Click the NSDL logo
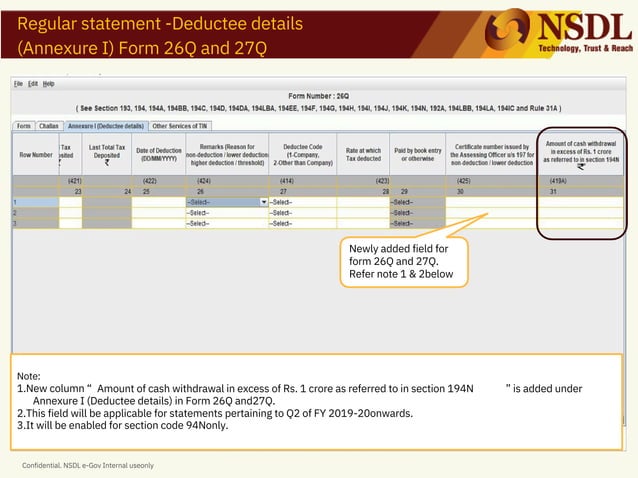 [x=559, y=32]
